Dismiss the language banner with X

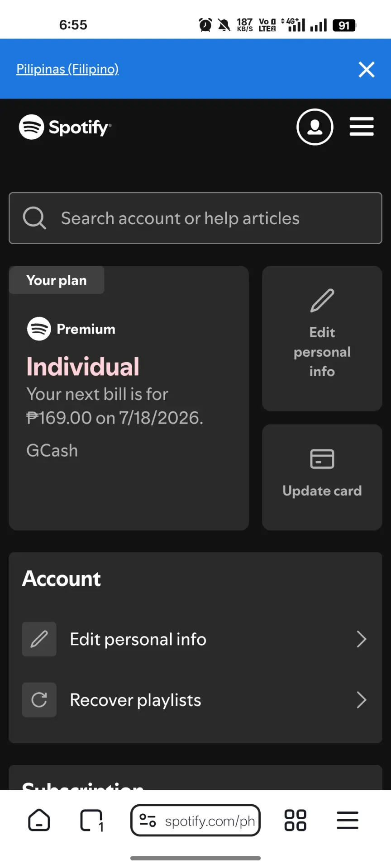pos(367,70)
